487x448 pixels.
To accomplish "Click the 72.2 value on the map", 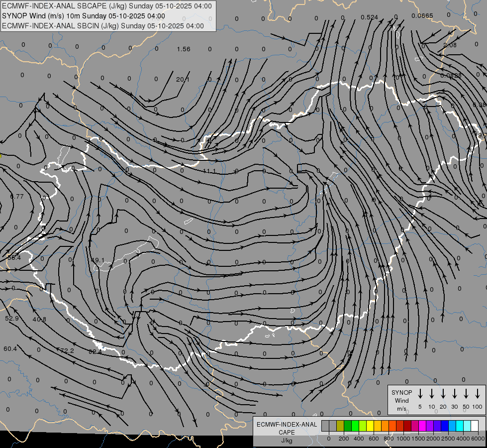I will point(67,351).
